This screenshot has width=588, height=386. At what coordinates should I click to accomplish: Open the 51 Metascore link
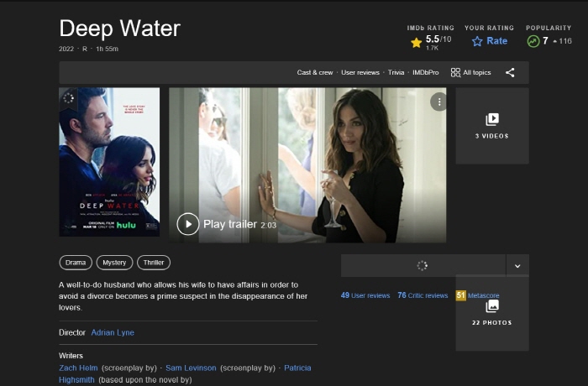[477, 295]
